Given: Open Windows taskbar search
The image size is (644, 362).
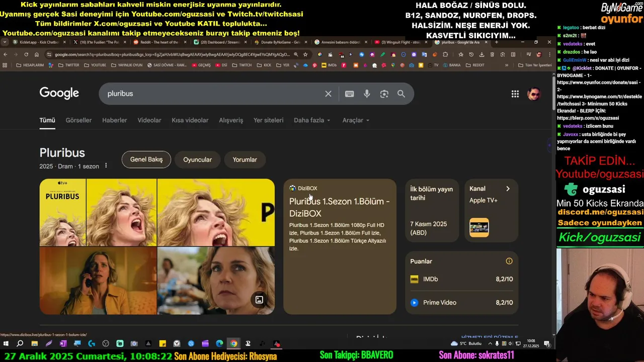Looking at the screenshot, I should click(20, 344).
